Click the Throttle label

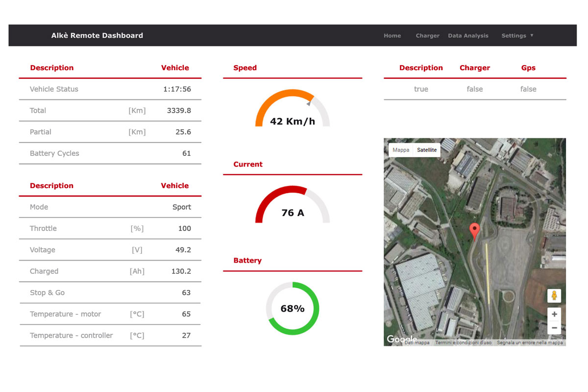[43, 229]
